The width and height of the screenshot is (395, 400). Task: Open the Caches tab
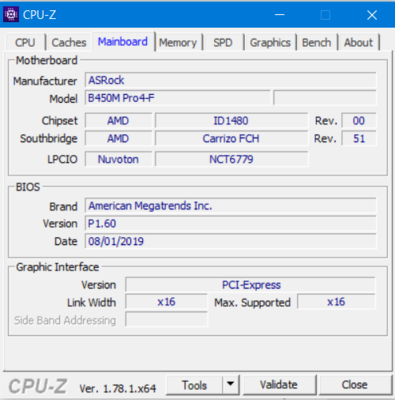point(69,42)
